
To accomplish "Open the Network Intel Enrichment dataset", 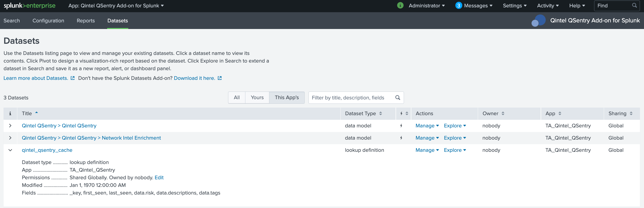I will point(91,138).
